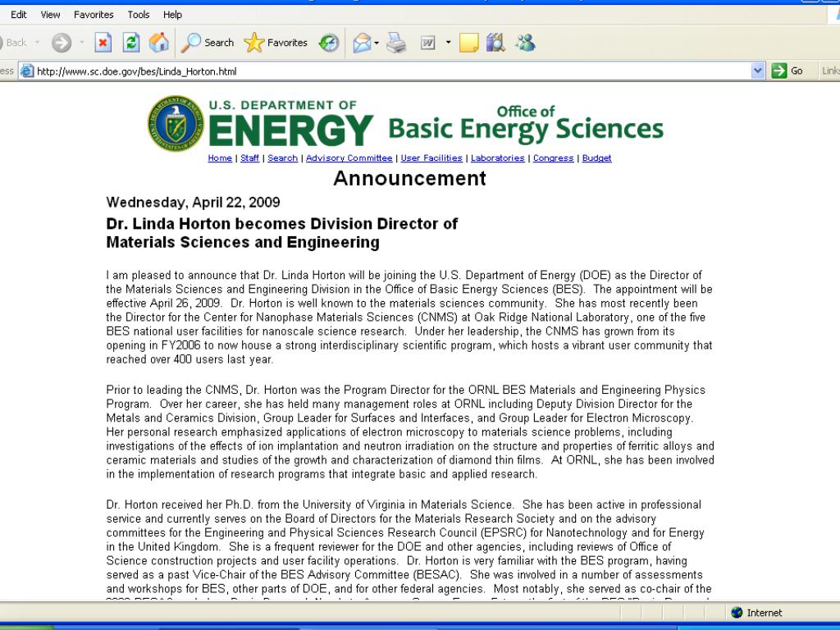The image size is (840, 630).
Task: Open the View menu
Action: pyautogui.click(x=50, y=15)
